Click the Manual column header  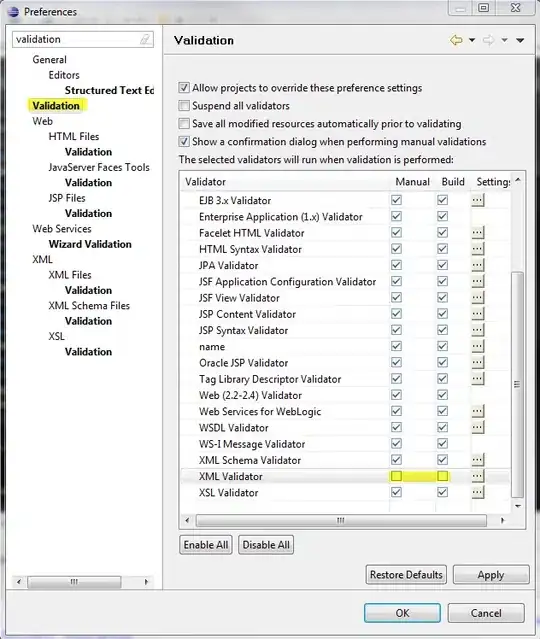tap(412, 182)
